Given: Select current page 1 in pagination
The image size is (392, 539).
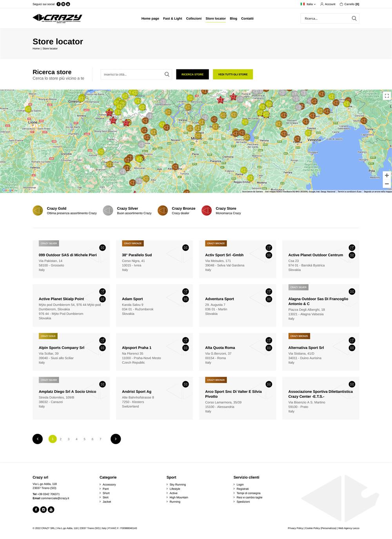Looking at the screenshot, I should coord(53,439).
